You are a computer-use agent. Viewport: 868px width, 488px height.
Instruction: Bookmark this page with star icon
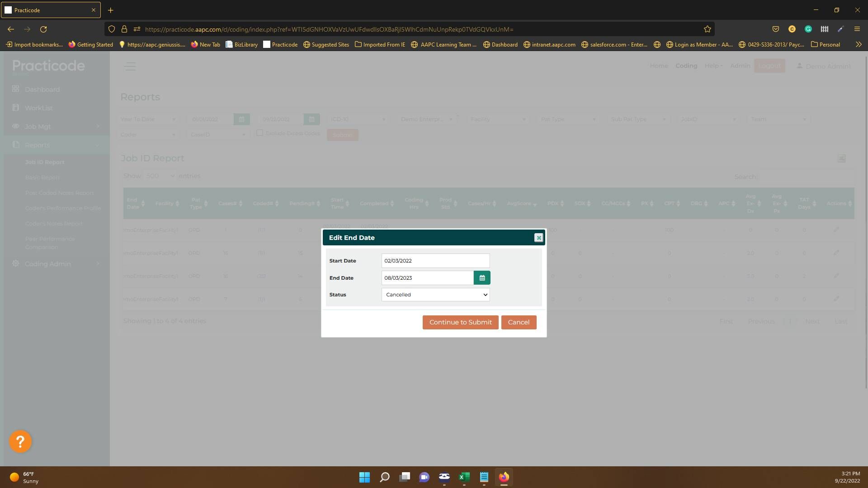click(x=707, y=29)
